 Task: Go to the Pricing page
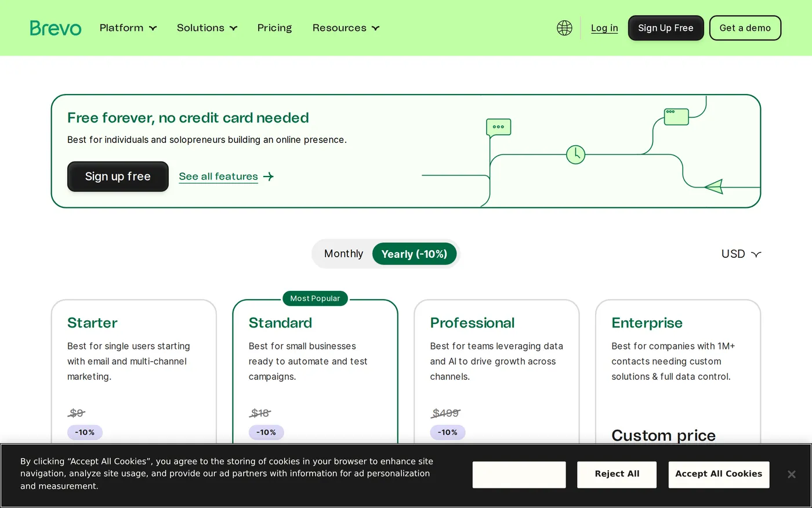(x=274, y=28)
